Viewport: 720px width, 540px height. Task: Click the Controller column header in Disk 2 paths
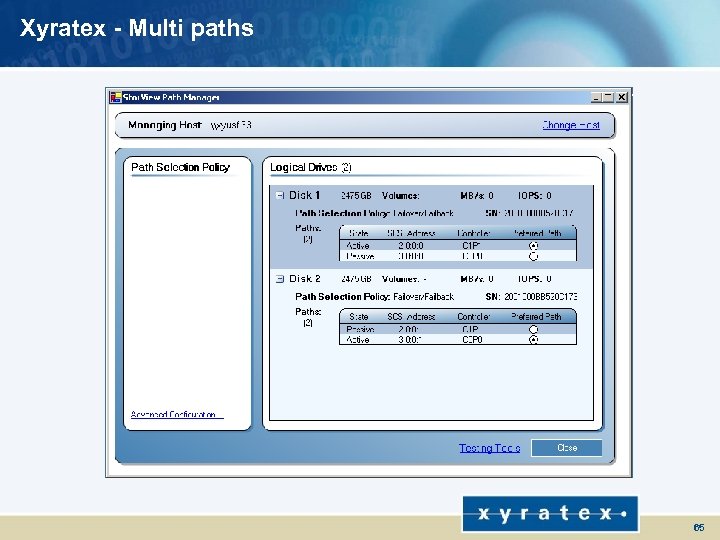click(x=473, y=317)
